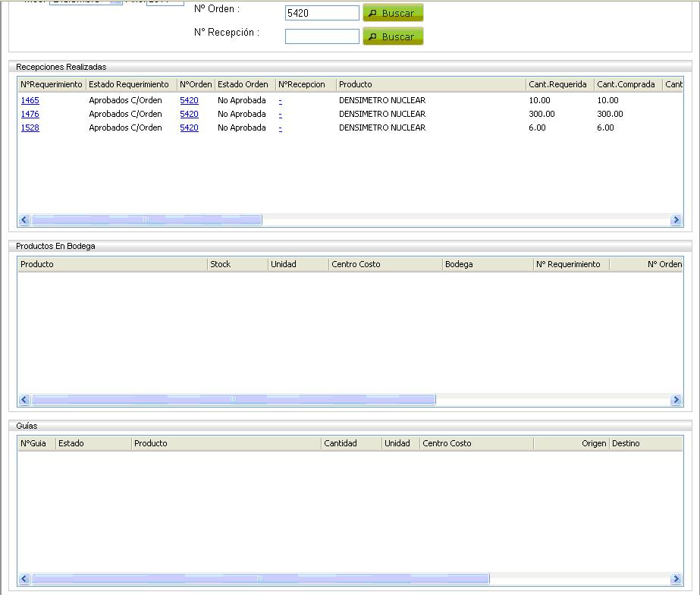Select cell 6.00 under Cant.Requerida
The height and width of the screenshot is (595, 700).
tap(537, 127)
